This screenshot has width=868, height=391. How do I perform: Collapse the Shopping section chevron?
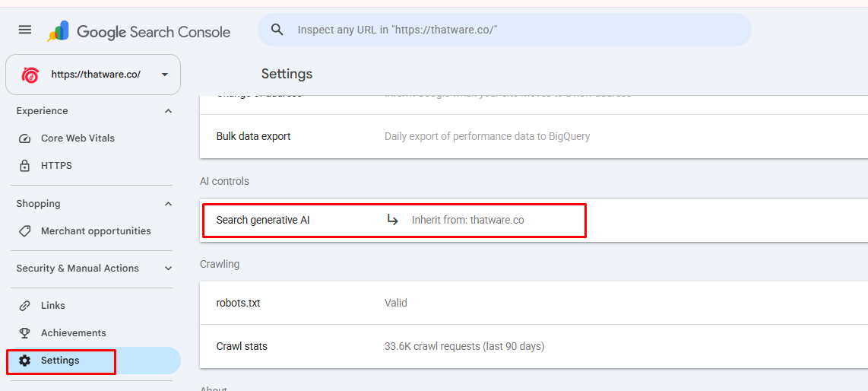(168, 204)
